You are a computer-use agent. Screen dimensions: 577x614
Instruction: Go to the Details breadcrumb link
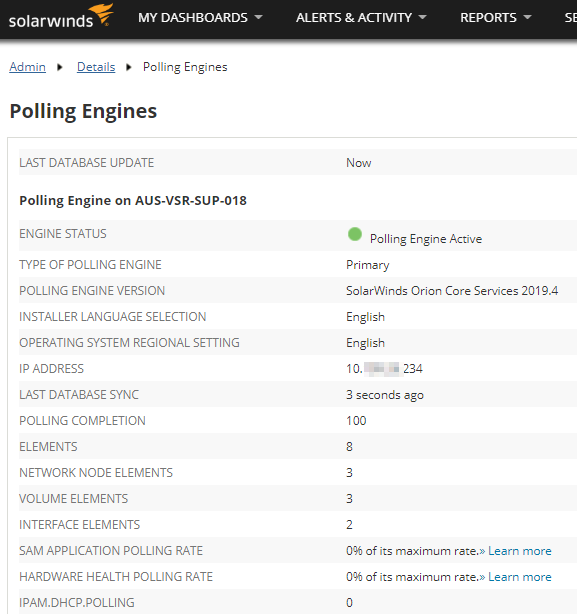click(96, 67)
